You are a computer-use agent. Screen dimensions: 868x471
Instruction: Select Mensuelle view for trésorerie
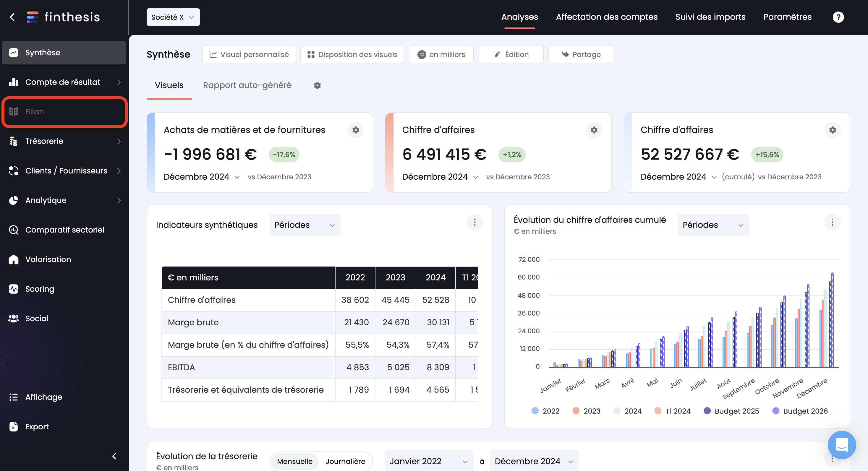click(294, 461)
